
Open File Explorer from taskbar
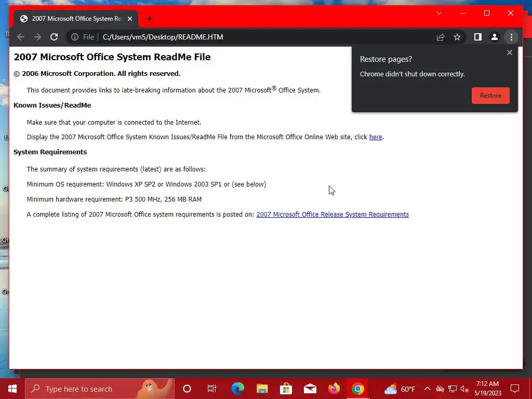pos(262,389)
